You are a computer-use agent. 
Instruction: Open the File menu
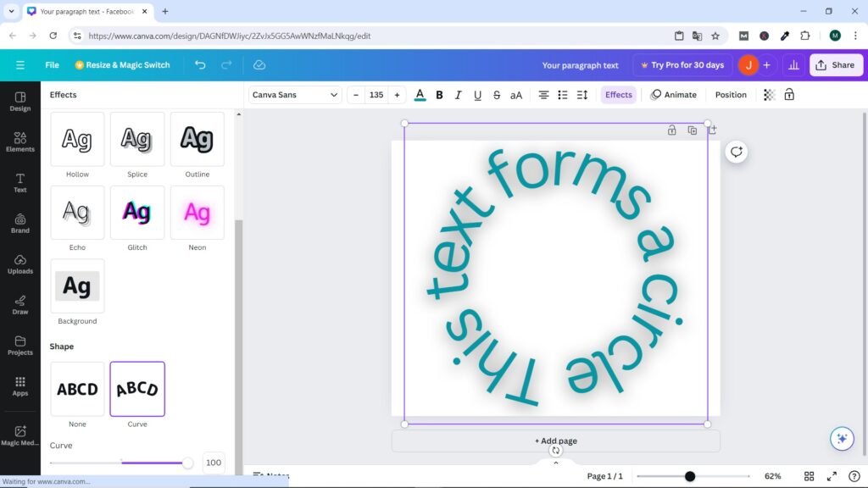52,65
